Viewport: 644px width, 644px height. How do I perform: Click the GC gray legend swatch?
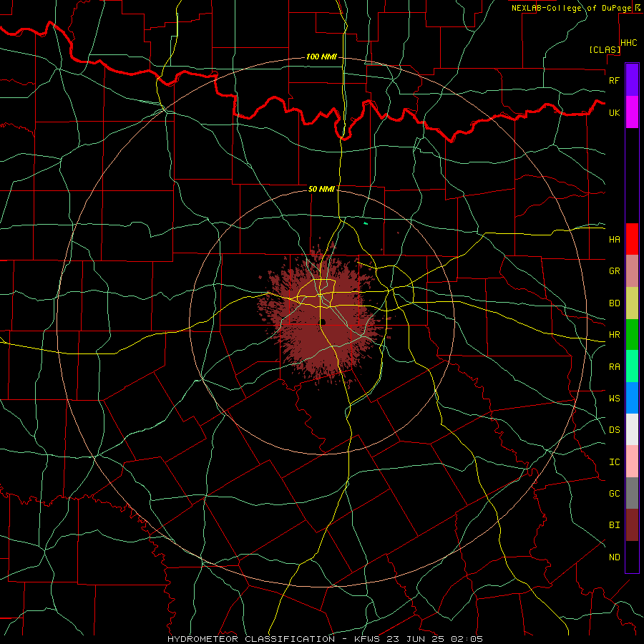(632, 493)
